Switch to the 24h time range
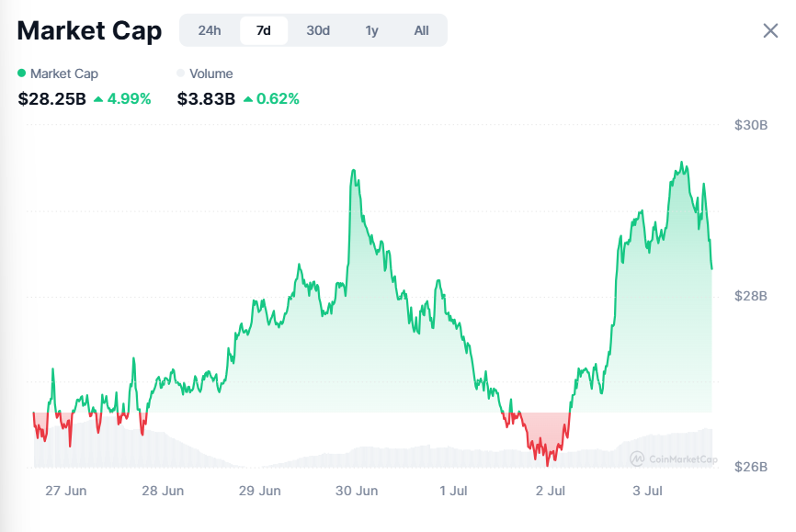 point(210,30)
